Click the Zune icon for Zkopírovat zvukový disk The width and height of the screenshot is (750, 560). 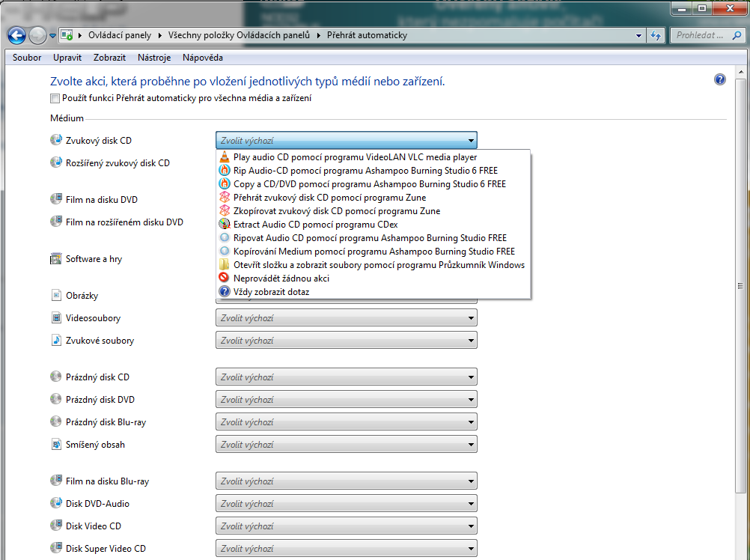coord(225,210)
